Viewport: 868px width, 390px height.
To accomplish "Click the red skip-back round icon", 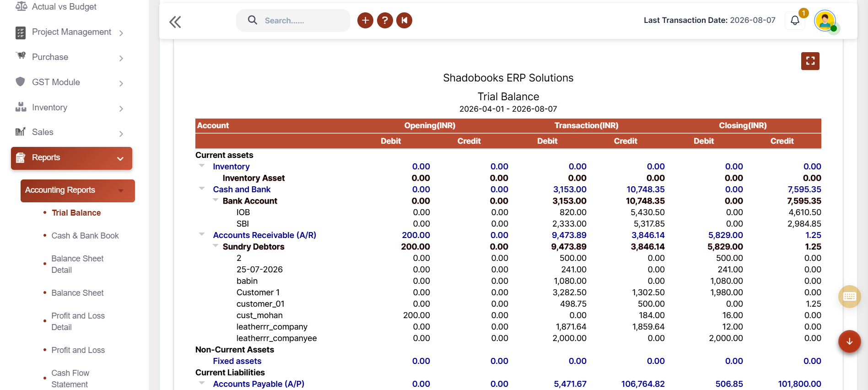I will (x=404, y=20).
